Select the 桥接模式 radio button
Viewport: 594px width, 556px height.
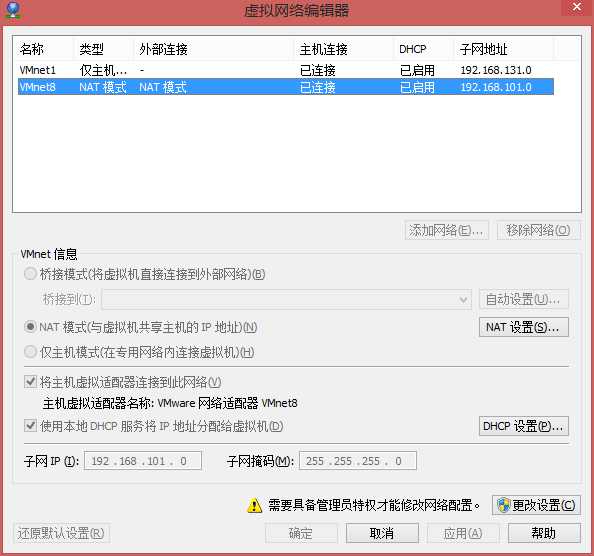tap(30, 274)
